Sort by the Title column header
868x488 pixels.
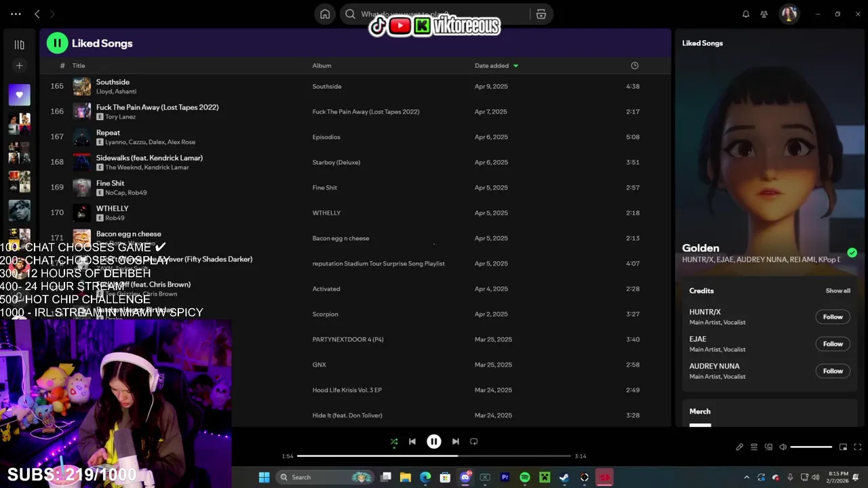[x=79, y=66]
